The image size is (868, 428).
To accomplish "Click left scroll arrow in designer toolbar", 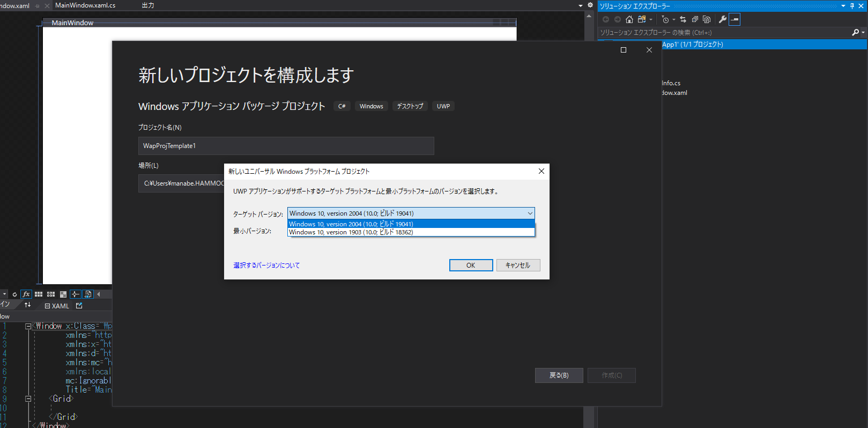I will (x=99, y=294).
